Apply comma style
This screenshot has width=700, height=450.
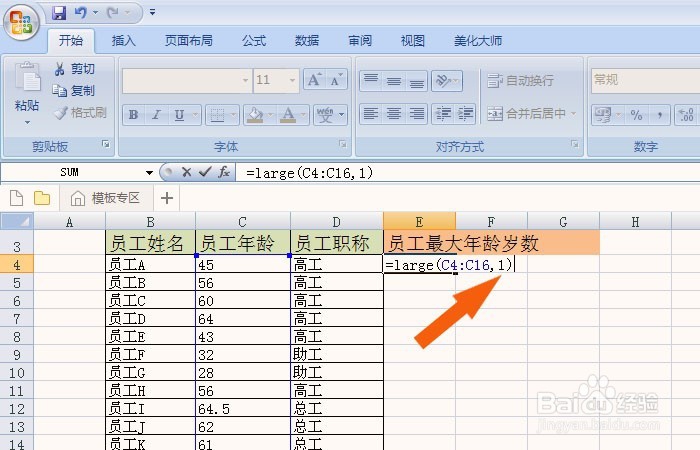(659, 115)
